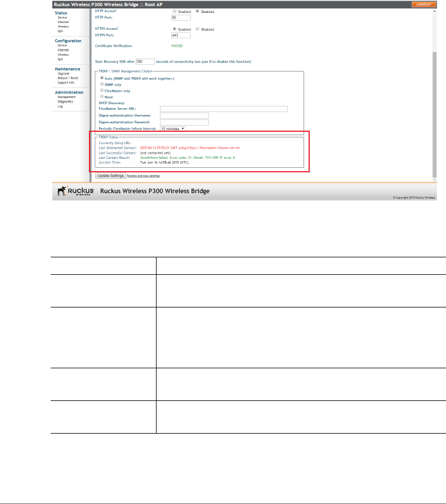Image resolution: width=446 pixels, height=504 pixels.
Task: Open Log under Administration
Action: point(60,106)
